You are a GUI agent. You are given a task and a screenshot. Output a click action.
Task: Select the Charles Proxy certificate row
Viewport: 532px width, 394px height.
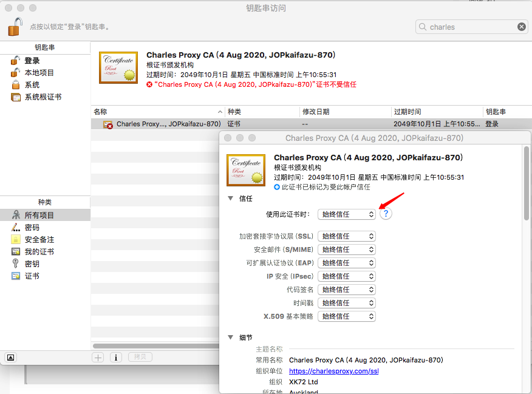pos(312,124)
